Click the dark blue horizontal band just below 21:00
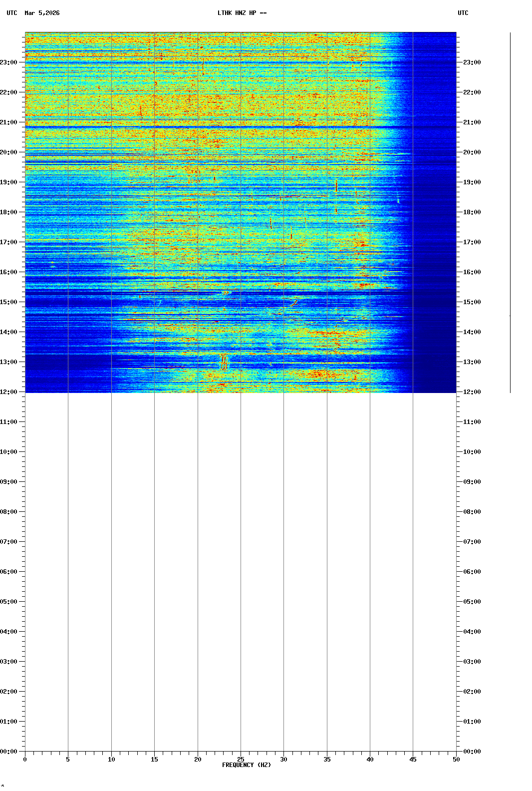 [200, 128]
